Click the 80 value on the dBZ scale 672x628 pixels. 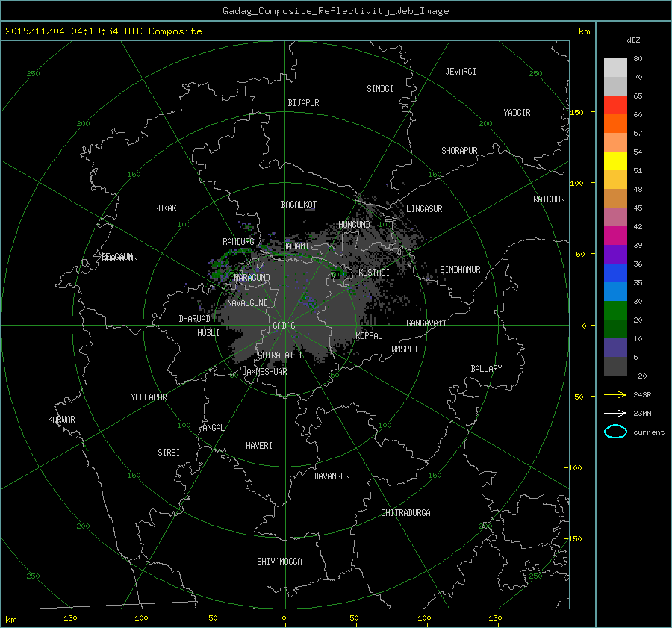638,59
